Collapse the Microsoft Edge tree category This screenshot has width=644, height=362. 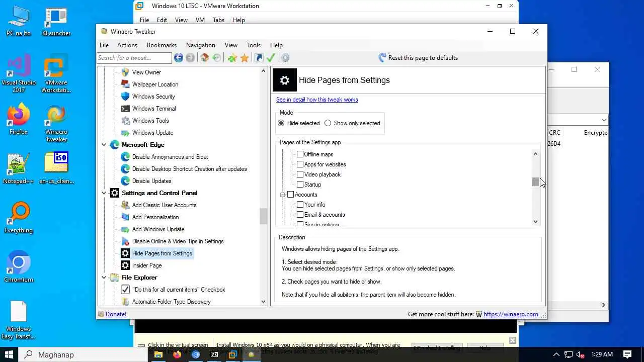pos(104,145)
